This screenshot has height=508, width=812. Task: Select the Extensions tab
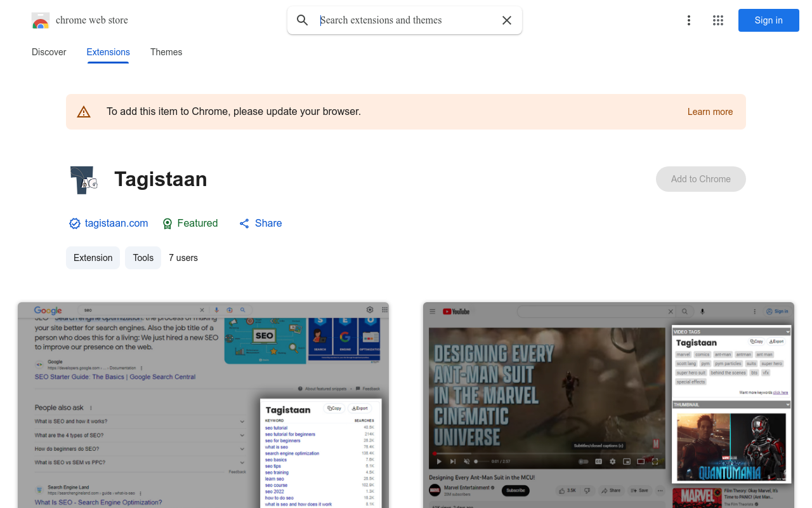[108, 52]
